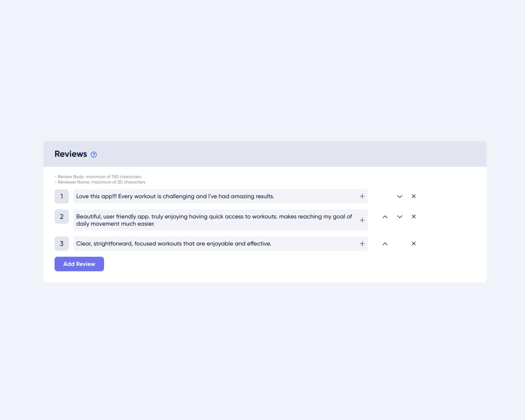Delete review 1 with X icon

pyautogui.click(x=414, y=196)
